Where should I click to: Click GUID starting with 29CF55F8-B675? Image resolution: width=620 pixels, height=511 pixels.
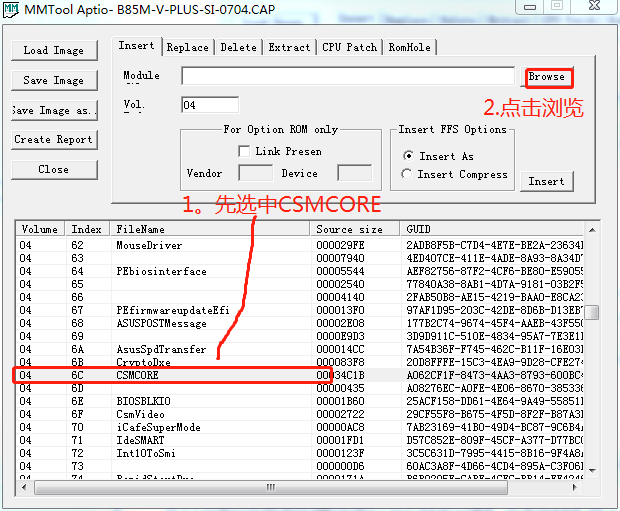click(495, 414)
